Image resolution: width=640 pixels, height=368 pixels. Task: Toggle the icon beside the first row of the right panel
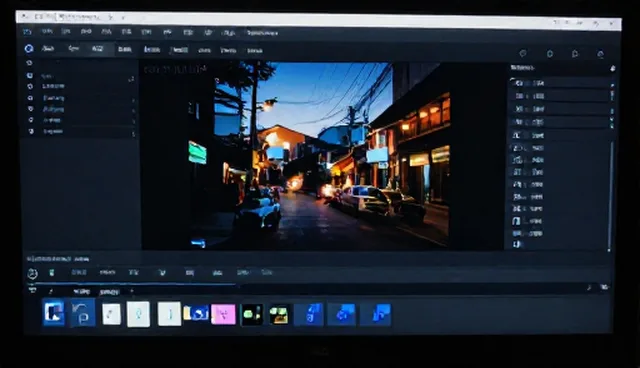(x=519, y=83)
